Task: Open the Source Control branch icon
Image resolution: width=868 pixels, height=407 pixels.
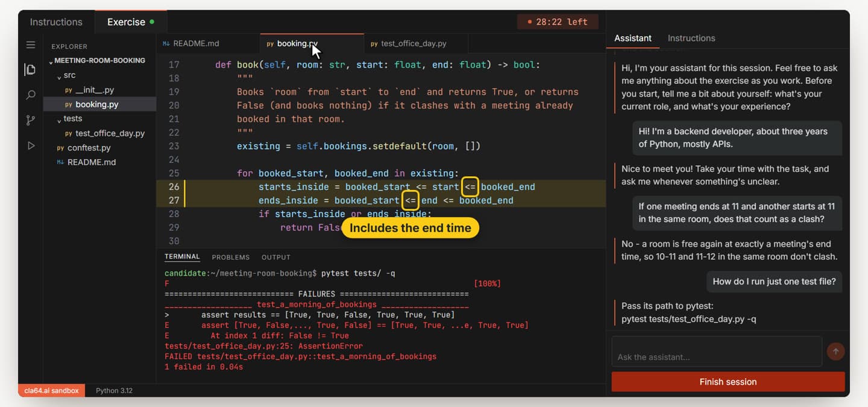Action: (31, 121)
